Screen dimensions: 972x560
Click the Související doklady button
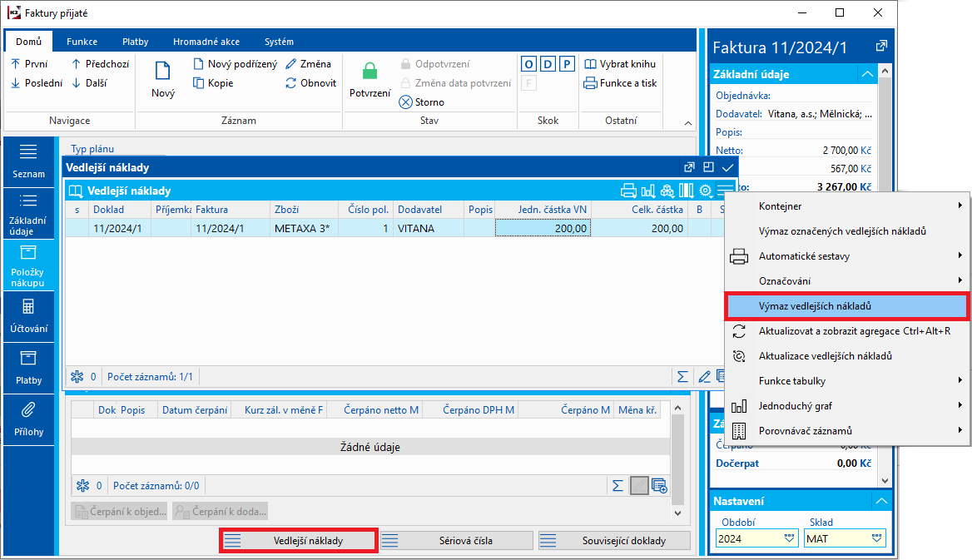[614, 541]
